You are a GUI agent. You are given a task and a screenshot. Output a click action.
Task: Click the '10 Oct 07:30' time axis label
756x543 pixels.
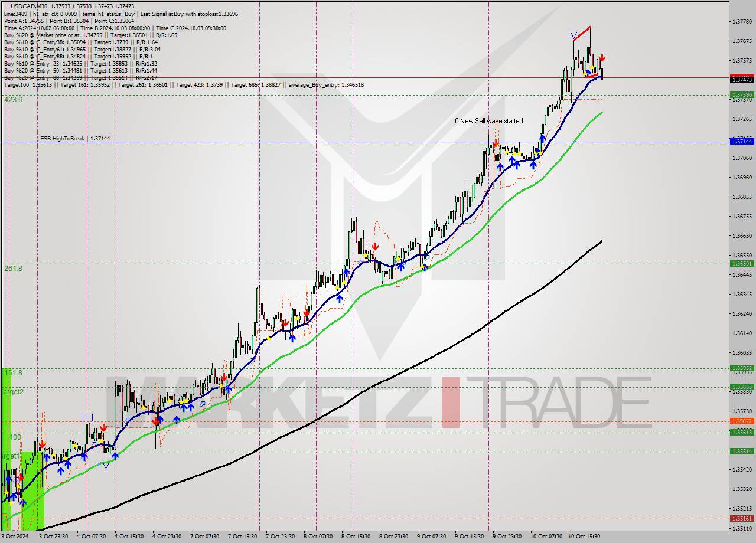[547, 536]
